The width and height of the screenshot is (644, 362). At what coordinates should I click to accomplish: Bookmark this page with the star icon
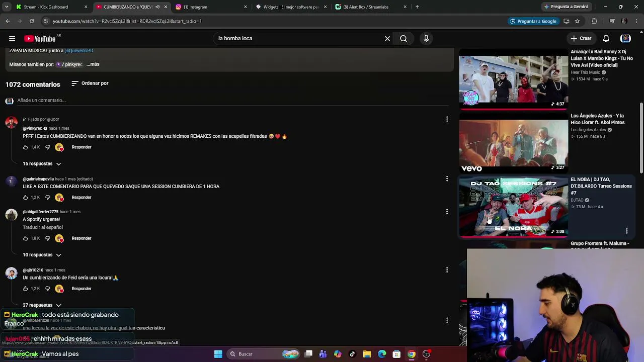tap(577, 21)
